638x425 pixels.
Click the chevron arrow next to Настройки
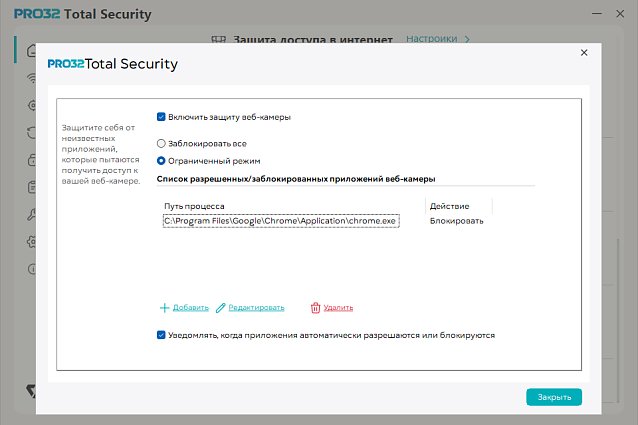click(467, 39)
